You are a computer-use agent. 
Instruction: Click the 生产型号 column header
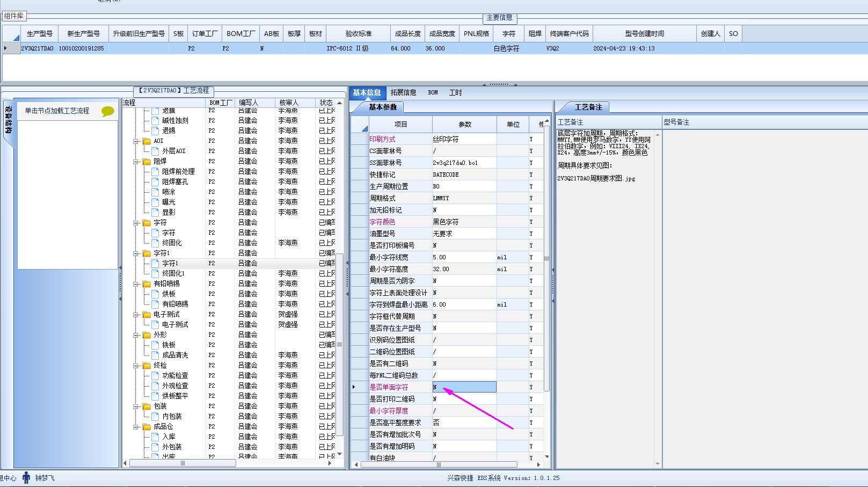click(x=40, y=34)
